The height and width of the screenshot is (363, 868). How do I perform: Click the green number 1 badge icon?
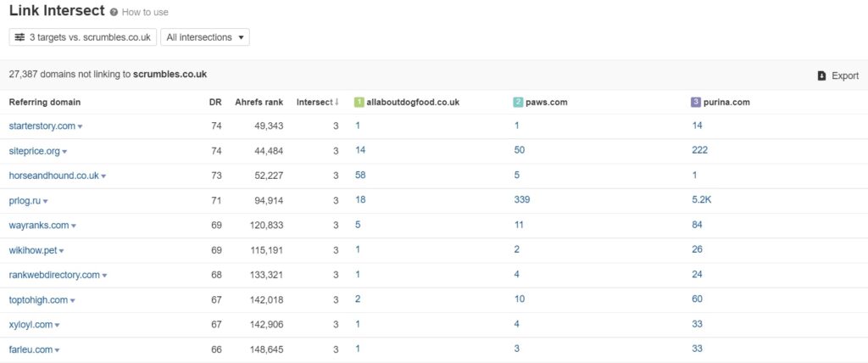(359, 102)
